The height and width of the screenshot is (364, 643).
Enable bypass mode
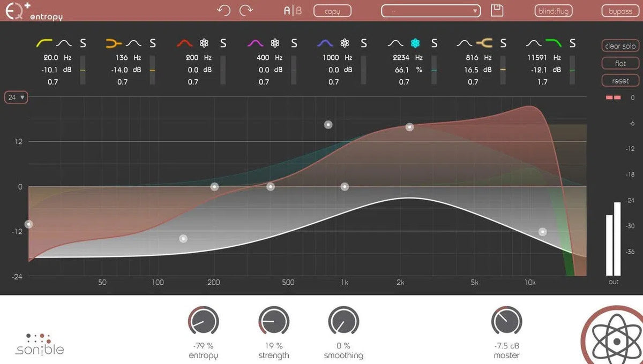[x=619, y=10]
